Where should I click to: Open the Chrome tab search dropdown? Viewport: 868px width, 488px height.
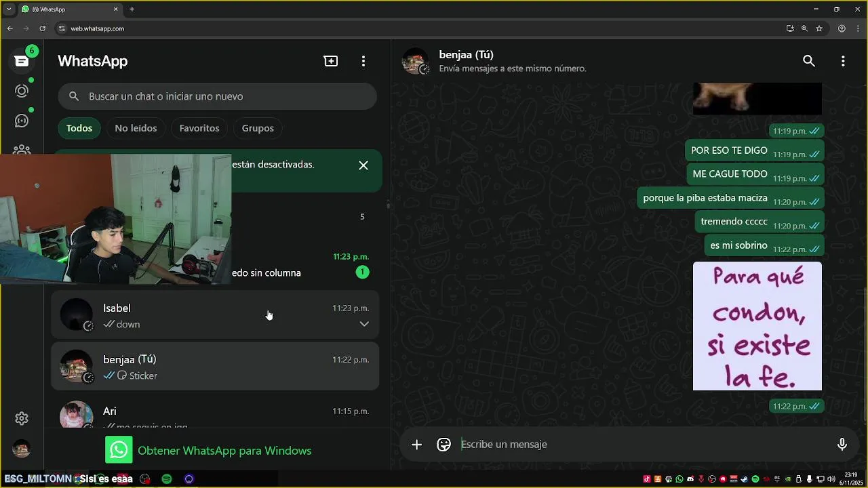coord(9,9)
